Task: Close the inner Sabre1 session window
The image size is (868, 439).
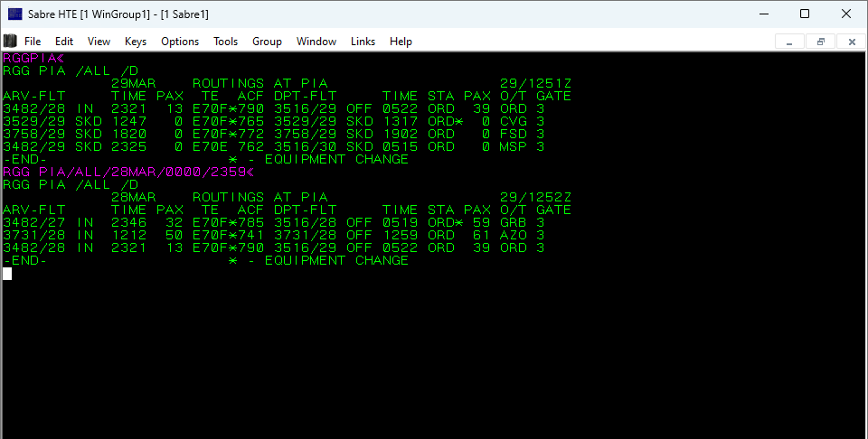Action: [851, 42]
